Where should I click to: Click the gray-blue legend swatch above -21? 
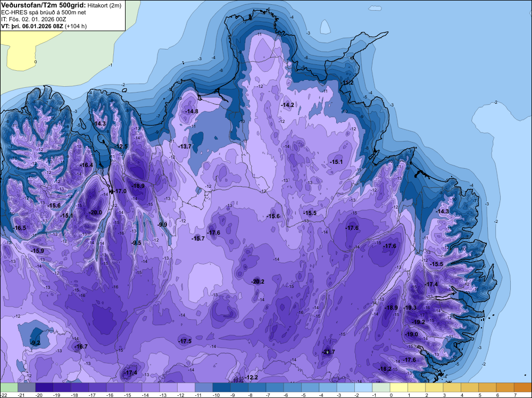[27, 387]
